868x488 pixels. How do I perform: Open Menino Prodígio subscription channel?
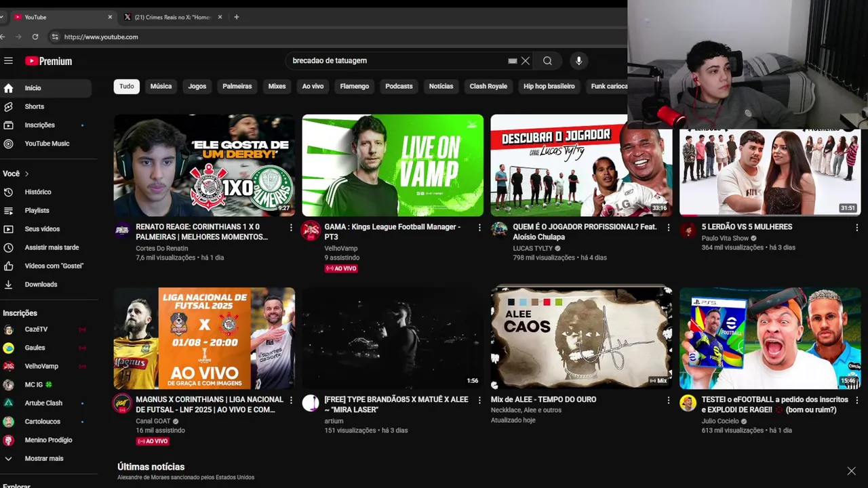(45, 440)
